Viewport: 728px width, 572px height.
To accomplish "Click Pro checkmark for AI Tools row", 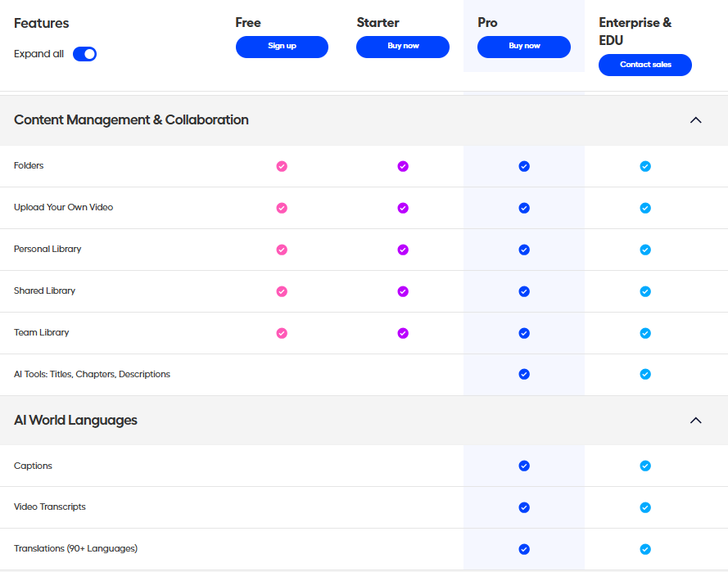I will (524, 375).
